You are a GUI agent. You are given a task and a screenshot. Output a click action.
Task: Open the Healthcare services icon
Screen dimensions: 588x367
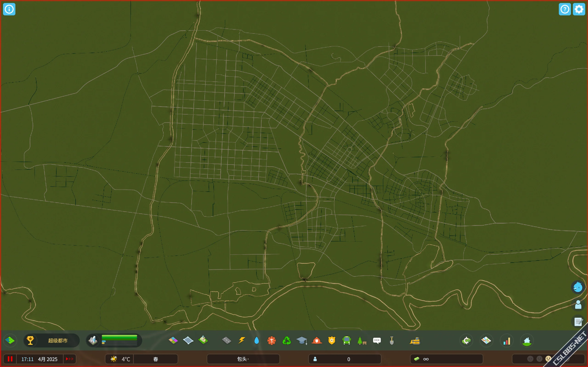(x=271, y=341)
